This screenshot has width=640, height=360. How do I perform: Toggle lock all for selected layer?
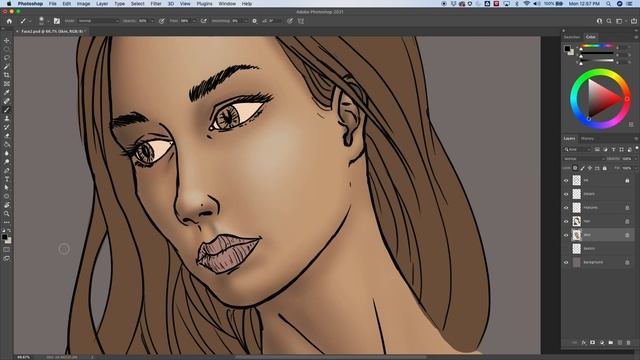pos(605,168)
